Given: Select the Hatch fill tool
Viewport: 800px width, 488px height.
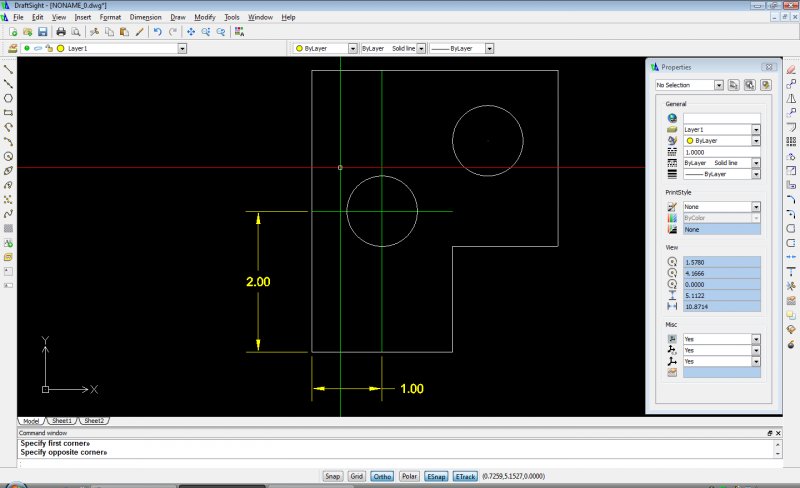Looking at the screenshot, I should click(8, 228).
